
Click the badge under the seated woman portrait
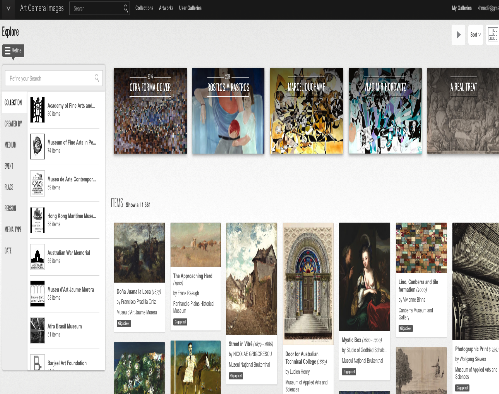click(x=349, y=371)
